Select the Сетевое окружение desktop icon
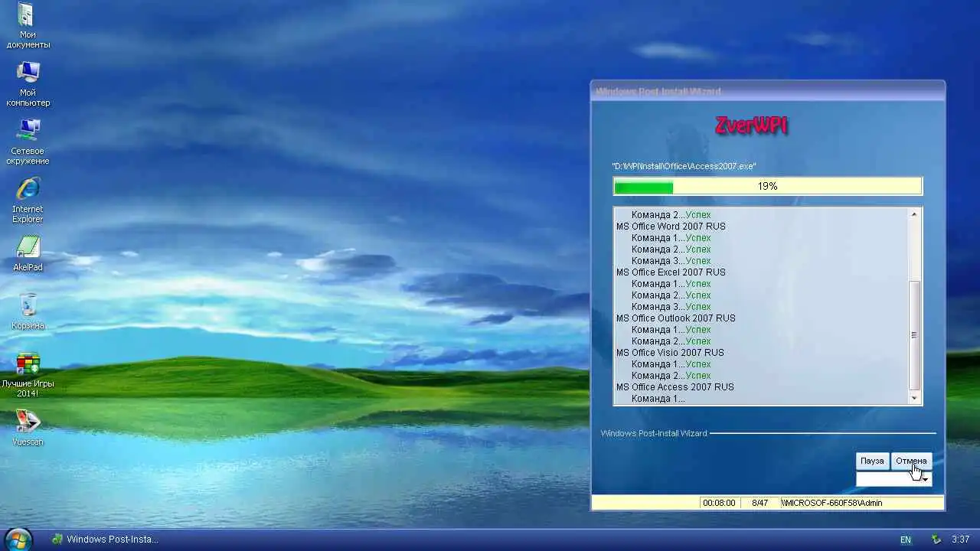 tap(28, 142)
